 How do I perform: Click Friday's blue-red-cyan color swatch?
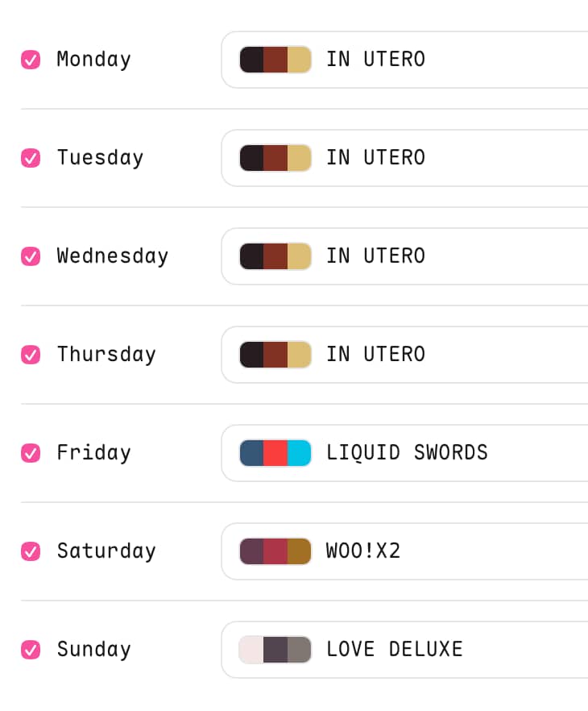pos(275,453)
